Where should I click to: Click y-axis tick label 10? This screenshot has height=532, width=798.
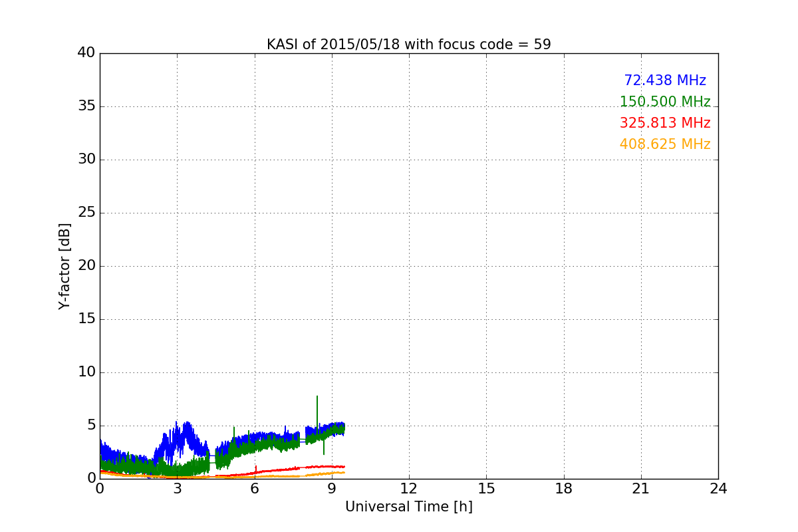coord(86,372)
